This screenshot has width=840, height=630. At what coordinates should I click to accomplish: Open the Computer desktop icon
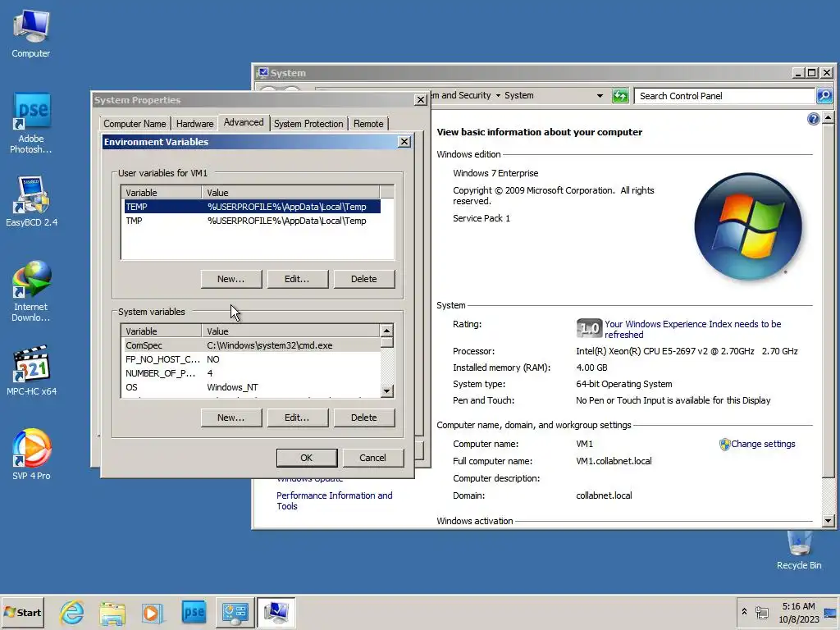[x=31, y=33]
